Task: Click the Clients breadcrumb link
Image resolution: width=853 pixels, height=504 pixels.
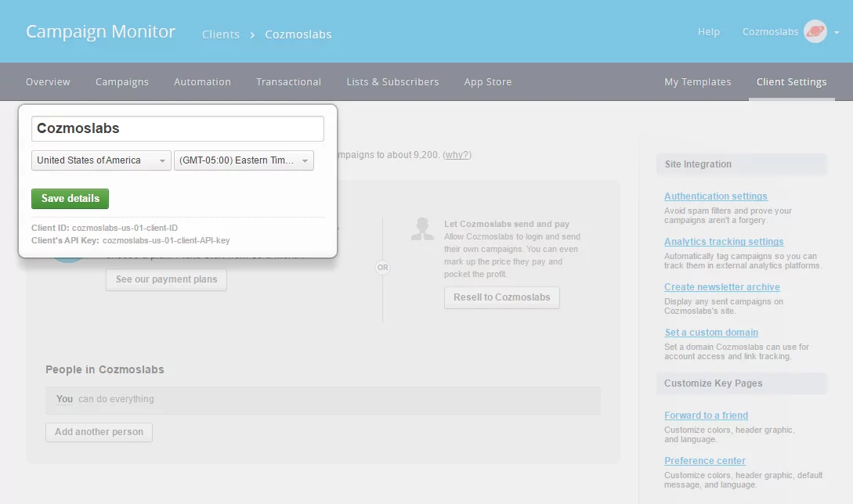Action: pos(220,34)
